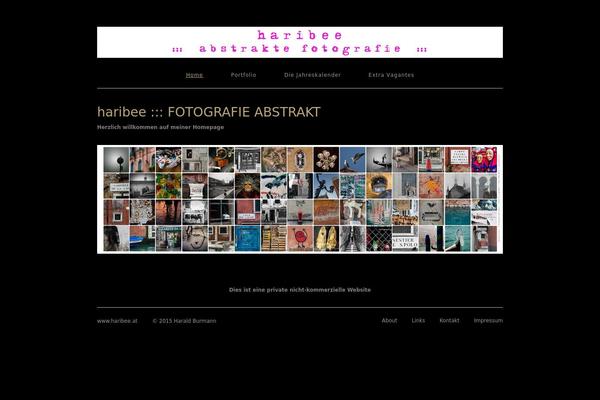Click the www.haribee.at footer text
This screenshot has height=400, width=600.
tap(117, 321)
